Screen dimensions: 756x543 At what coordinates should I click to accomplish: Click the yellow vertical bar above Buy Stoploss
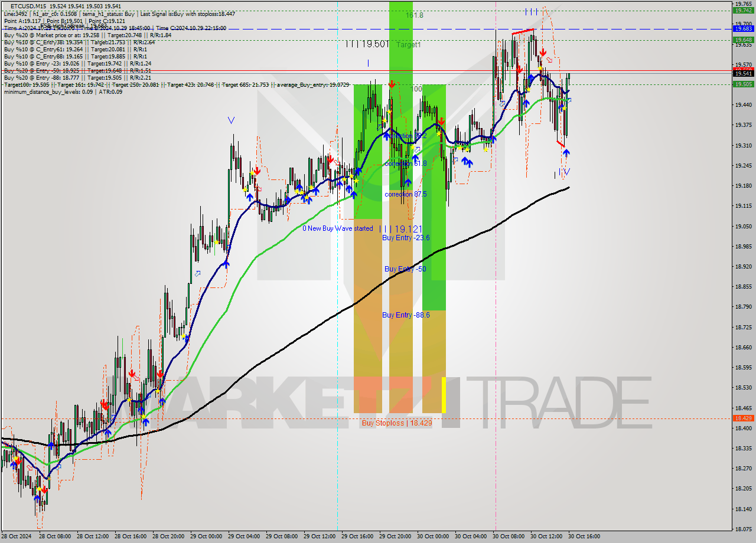[444, 395]
